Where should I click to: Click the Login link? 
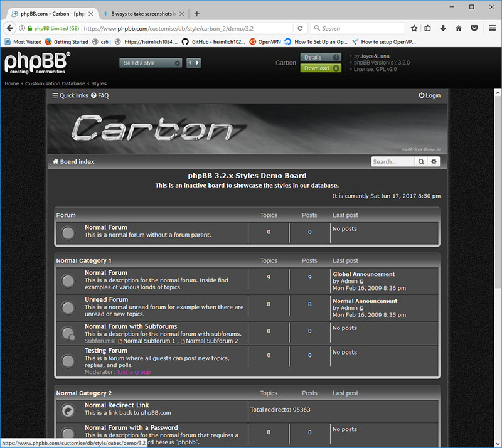pyautogui.click(x=430, y=95)
